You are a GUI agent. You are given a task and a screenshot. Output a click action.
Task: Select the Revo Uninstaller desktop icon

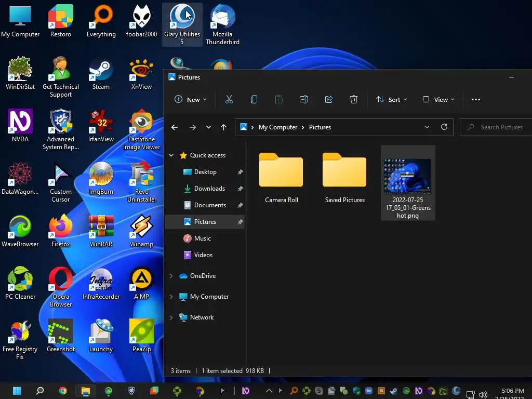click(141, 182)
